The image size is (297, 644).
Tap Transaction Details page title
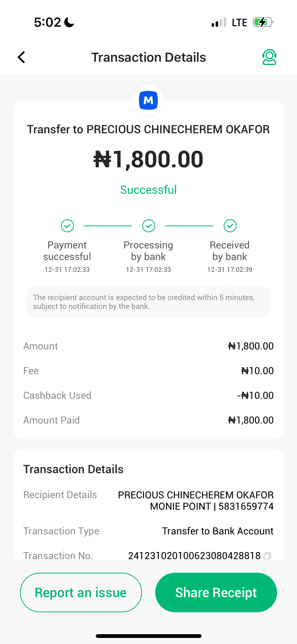pos(148,57)
